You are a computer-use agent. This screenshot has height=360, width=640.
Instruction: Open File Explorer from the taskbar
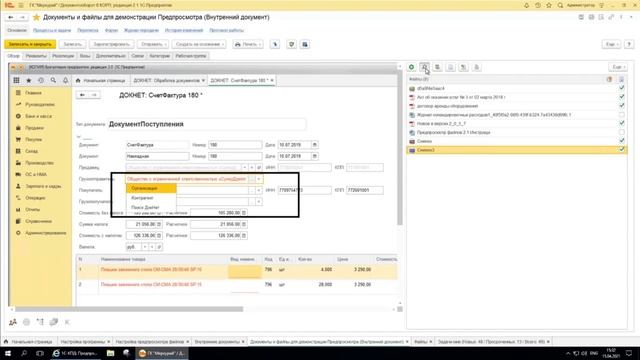(110, 353)
